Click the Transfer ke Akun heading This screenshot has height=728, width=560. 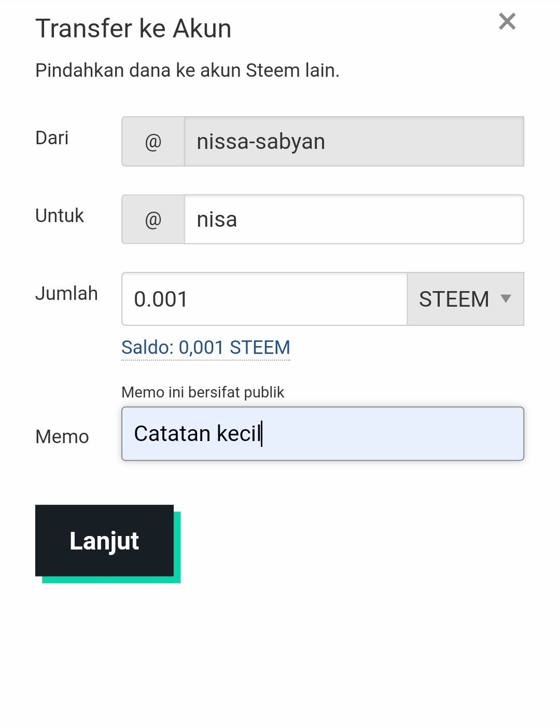tap(133, 29)
